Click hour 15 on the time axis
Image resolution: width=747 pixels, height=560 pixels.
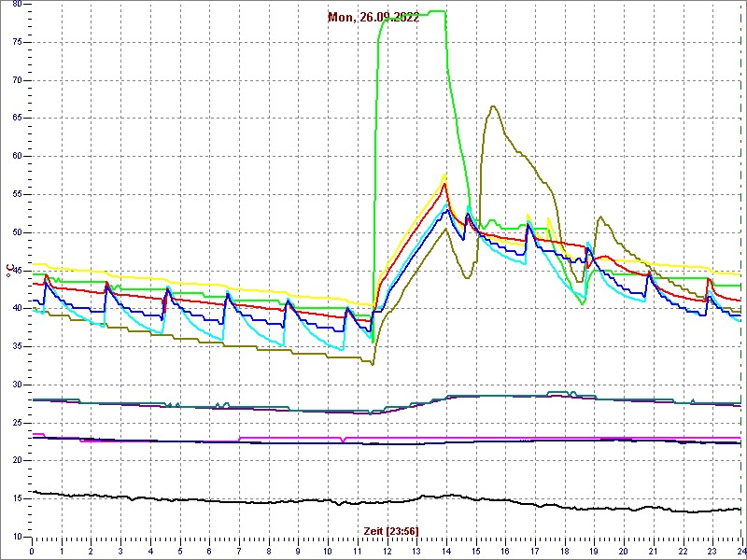[x=475, y=551]
